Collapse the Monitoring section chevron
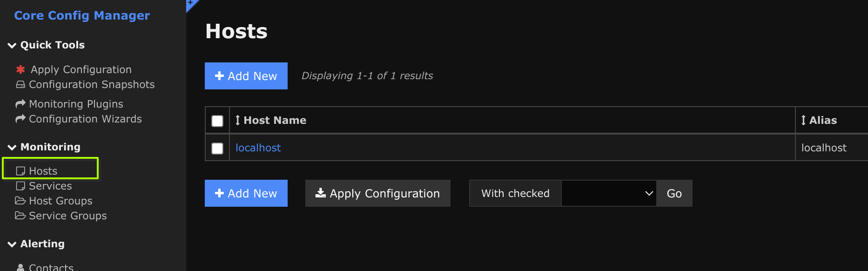 (12, 147)
